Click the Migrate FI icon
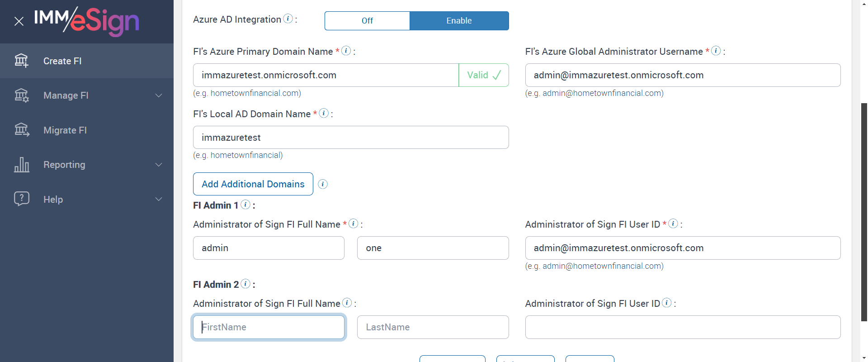The width and height of the screenshot is (868, 362). (x=21, y=130)
